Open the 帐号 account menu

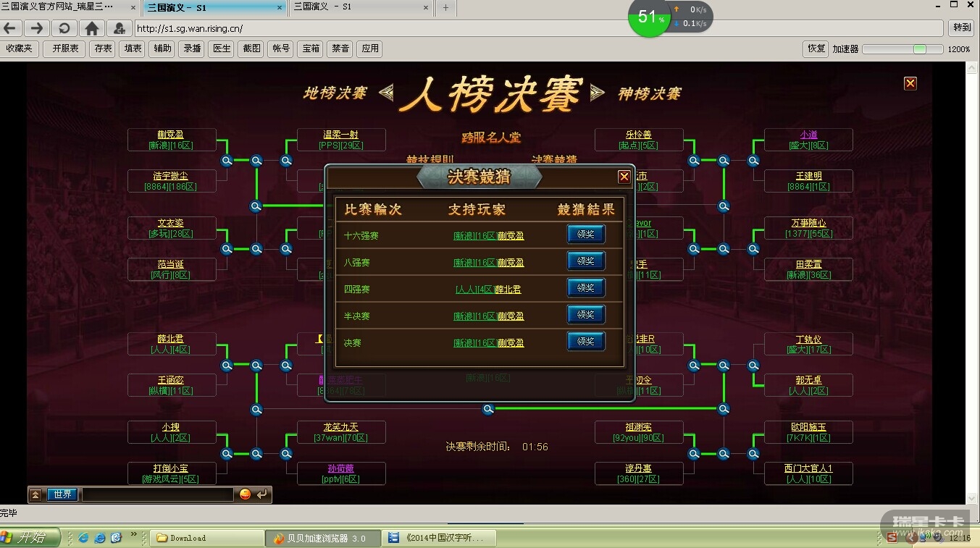coord(281,49)
